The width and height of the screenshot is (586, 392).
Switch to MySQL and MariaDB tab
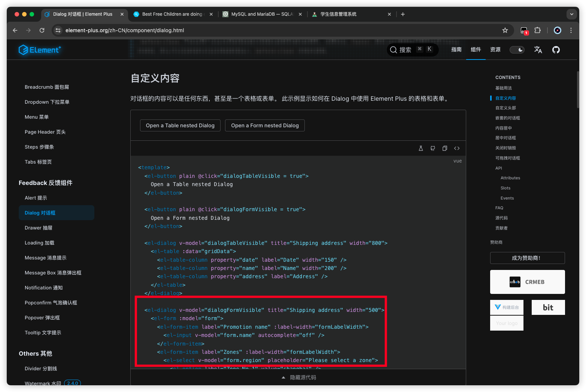262,14
